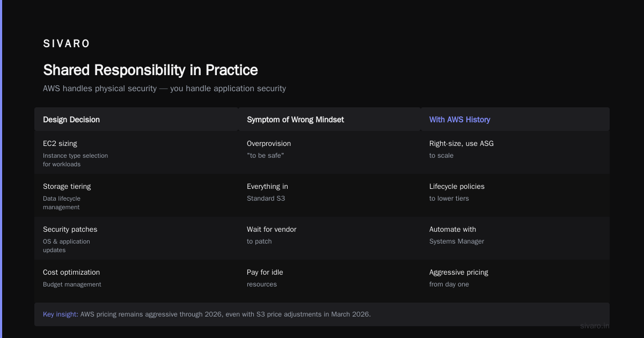Click the 'Data lifecycle management' description
644x338 pixels.
click(x=62, y=203)
